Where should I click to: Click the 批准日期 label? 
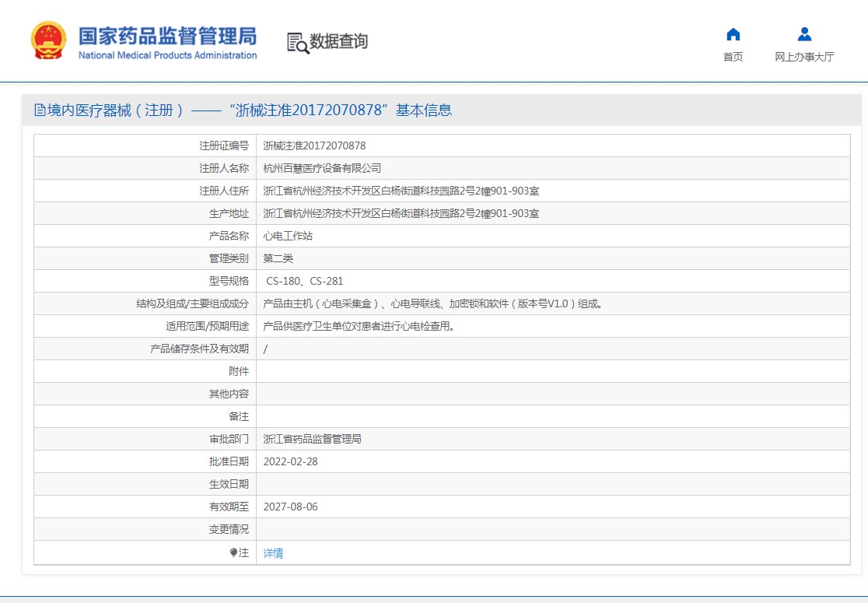click(x=229, y=462)
